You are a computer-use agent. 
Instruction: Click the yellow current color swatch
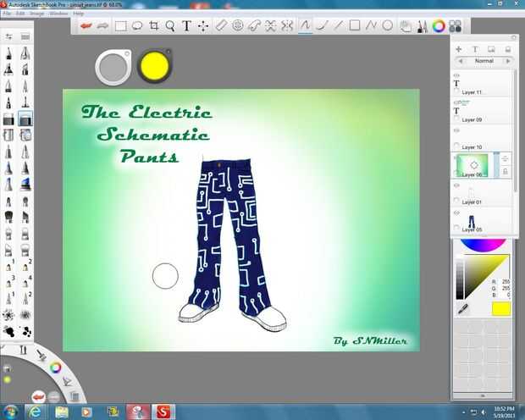click(501, 309)
